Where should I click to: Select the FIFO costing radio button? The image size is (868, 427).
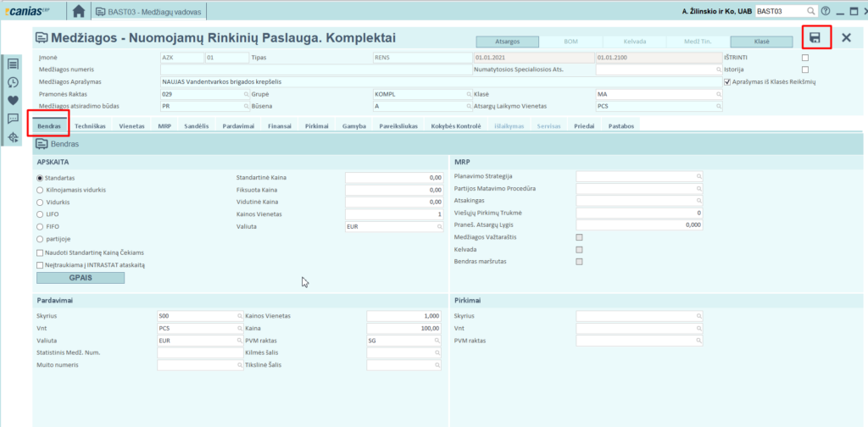click(x=40, y=227)
